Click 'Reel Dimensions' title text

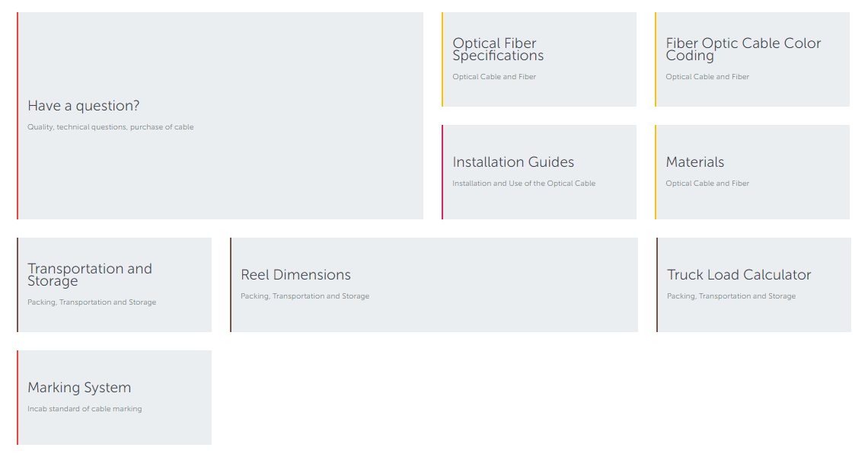[x=295, y=275]
